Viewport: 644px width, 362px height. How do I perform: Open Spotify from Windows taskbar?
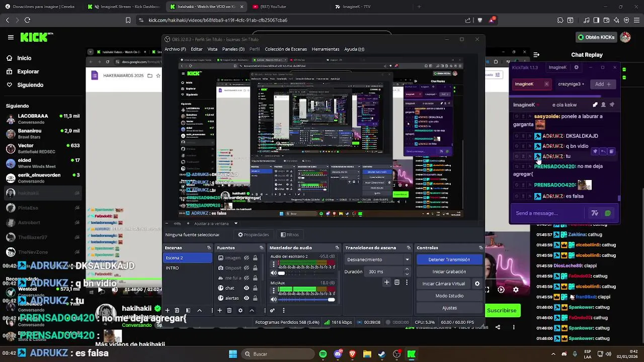(323, 354)
